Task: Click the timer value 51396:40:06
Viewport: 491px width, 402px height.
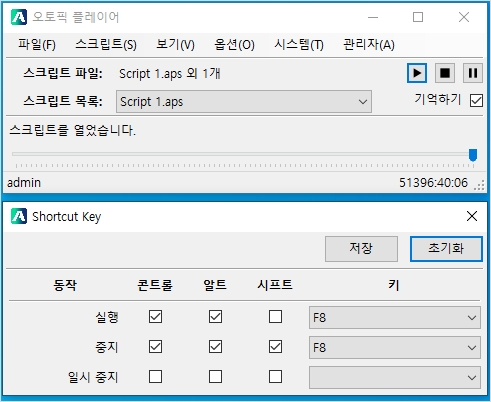Action: pyautogui.click(x=433, y=183)
